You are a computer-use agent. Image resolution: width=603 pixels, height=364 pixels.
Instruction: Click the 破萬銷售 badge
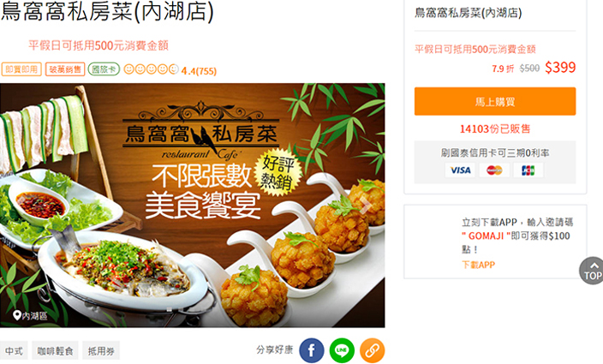(x=65, y=69)
